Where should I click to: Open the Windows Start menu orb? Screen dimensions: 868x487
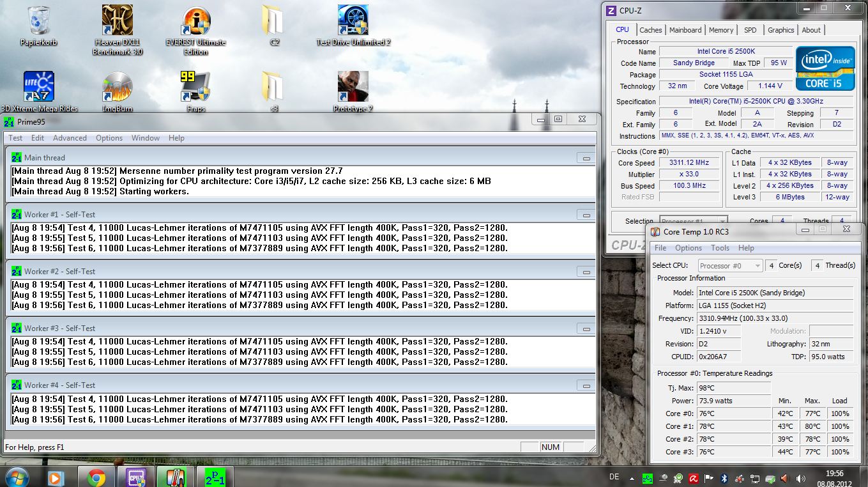(x=15, y=477)
